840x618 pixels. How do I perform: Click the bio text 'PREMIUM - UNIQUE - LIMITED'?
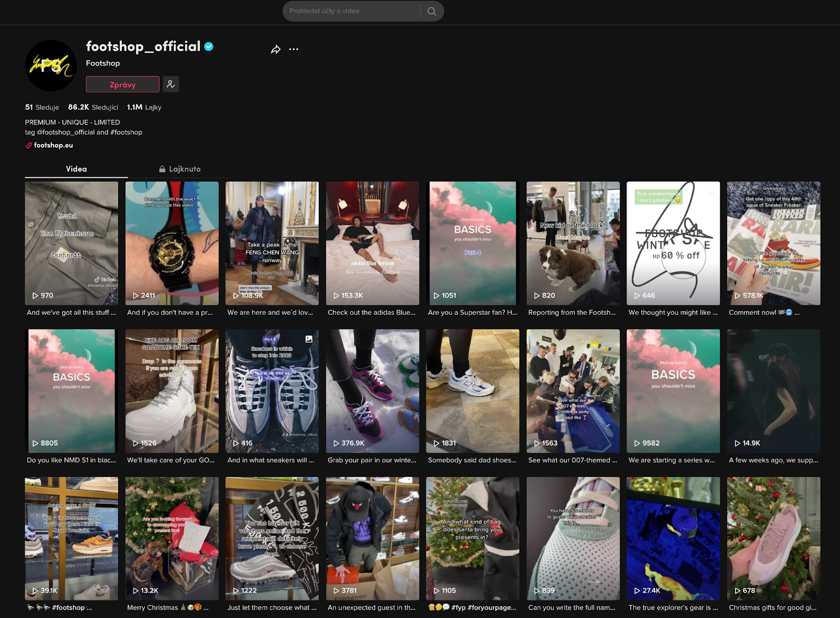click(72, 122)
